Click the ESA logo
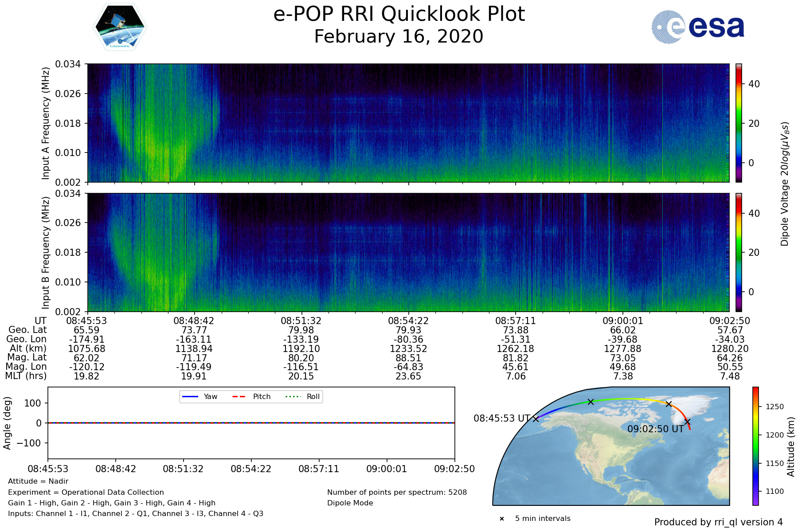Image resolution: width=798 pixels, height=532 pixels. click(x=698, y=27)
